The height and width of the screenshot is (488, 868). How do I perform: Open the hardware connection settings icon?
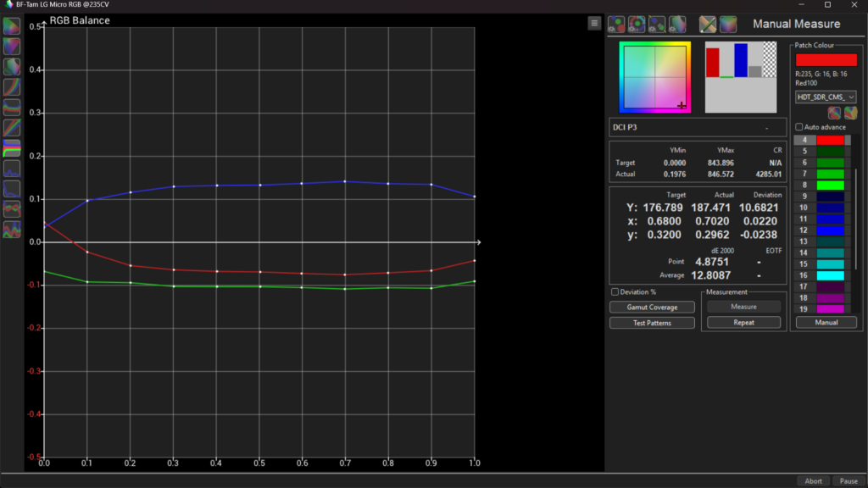[657, 25]
